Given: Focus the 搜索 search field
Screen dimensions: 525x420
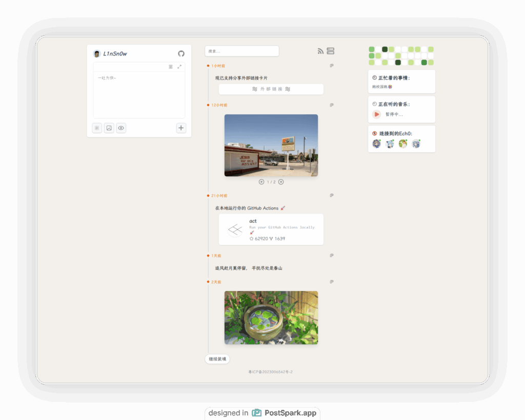Looking at the screenshot, I should click(x=241, y=51).
